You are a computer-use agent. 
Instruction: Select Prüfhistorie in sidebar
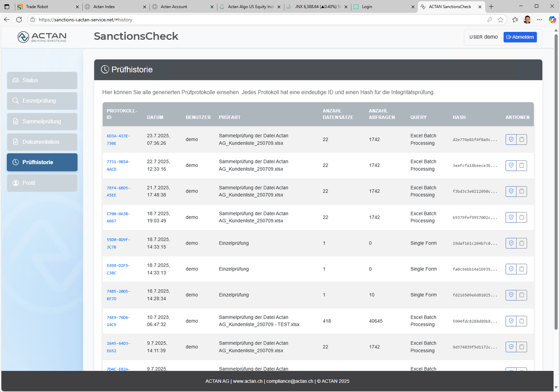[42, 163]
